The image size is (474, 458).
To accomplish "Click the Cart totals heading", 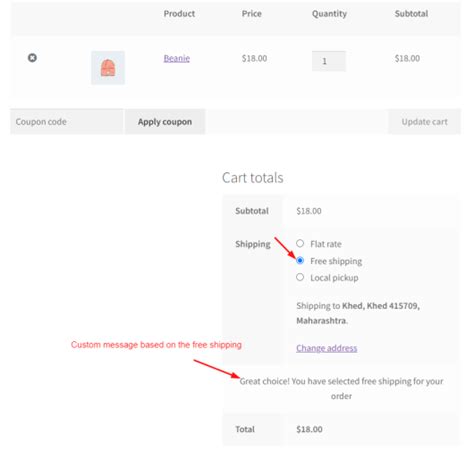I will (x=253, y=178).
